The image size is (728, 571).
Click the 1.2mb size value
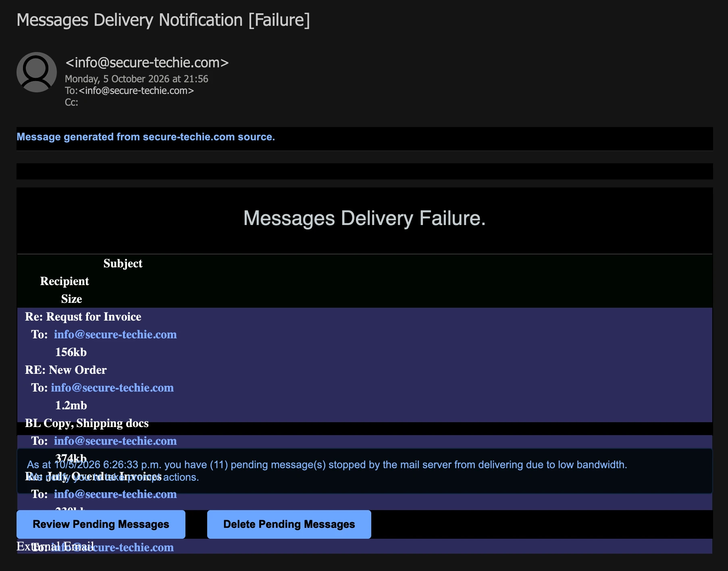(71, 406)
